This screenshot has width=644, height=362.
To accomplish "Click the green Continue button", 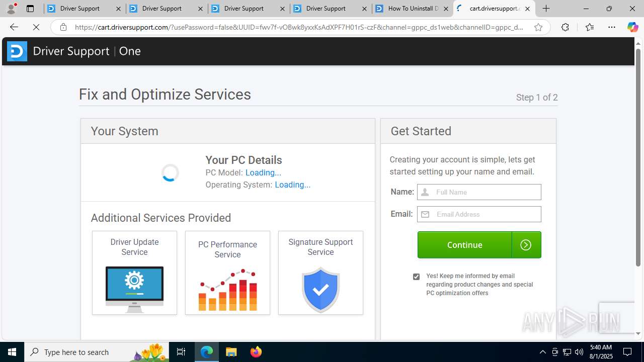I will (479, 245).
